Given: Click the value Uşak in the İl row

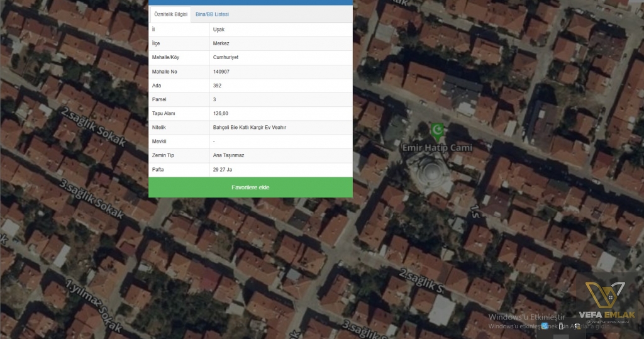Looking at the screenshot, I should point(218,30).
